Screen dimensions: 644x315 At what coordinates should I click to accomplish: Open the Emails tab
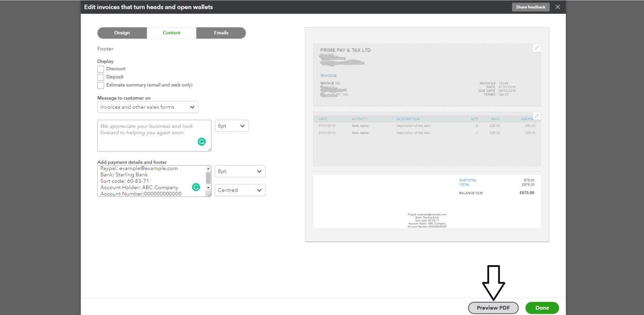click(x=221, y=33)
